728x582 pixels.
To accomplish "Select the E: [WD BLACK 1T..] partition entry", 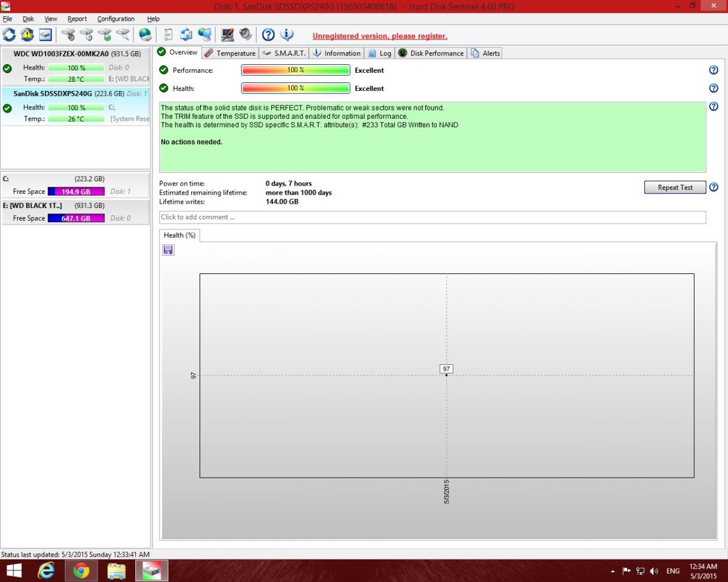I will click(75, 212).
